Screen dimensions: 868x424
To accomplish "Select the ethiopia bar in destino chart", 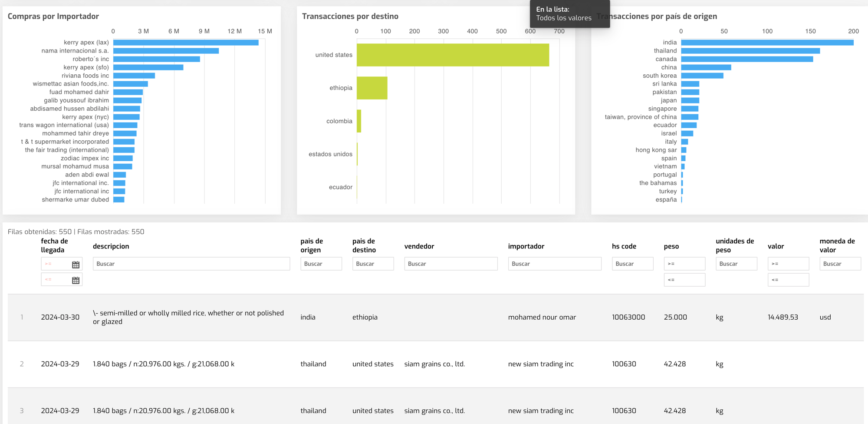I will [372, 88].
